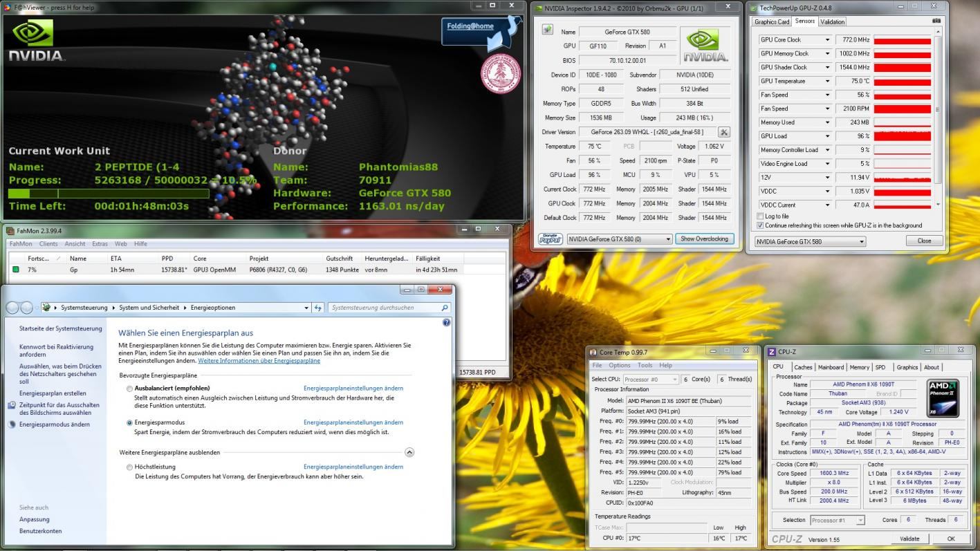Click the GPU Core Clock red graph
980x551 pixels.
pyautogui.click(x=902, y=39)
